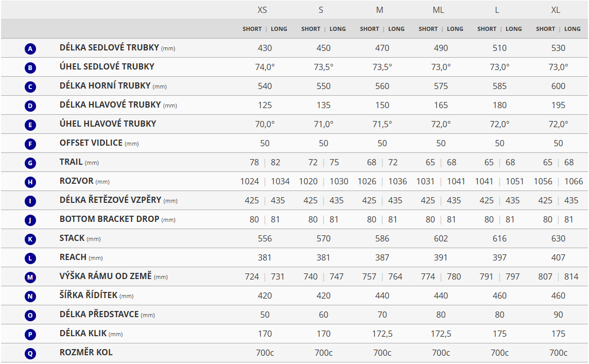Click the ROZMĚR KOL row label
Image resolution: width=589 pixels, height=364 pixels.
point(86,352)
